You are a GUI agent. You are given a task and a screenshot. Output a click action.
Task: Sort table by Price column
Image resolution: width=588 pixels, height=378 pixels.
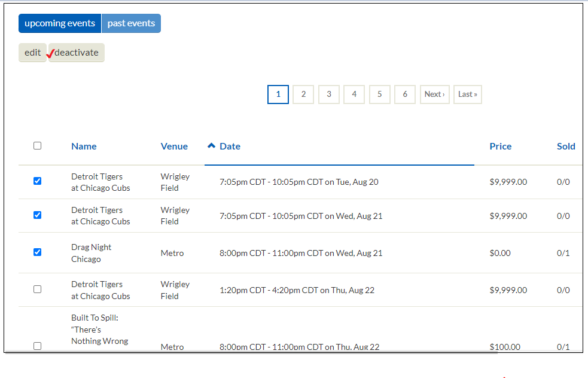click(501, 147)
